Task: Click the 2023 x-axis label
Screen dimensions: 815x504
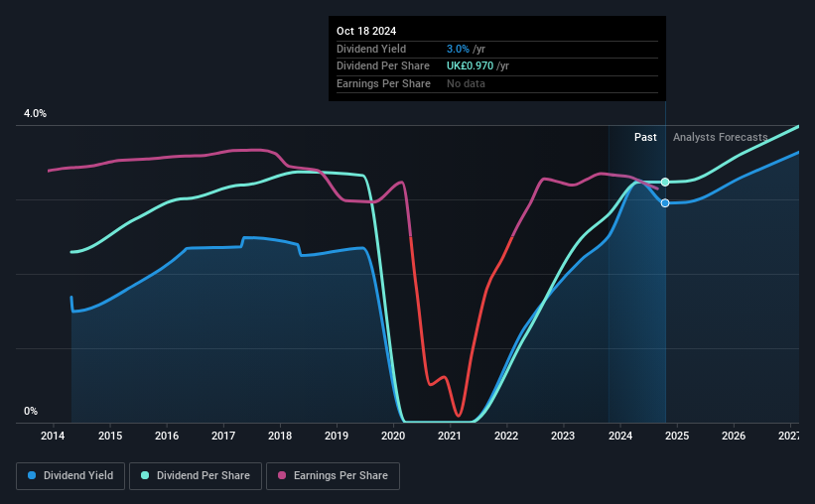Action: 563,436
